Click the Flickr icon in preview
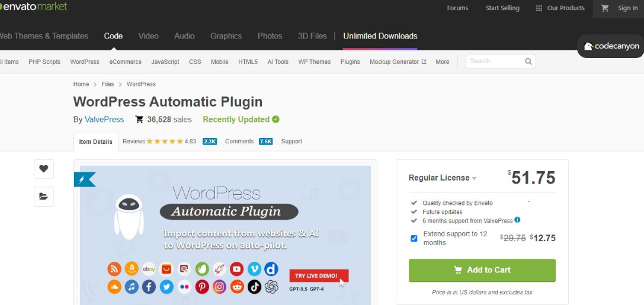The width and height of the screenshot is (644, 305). coord(184,287)
